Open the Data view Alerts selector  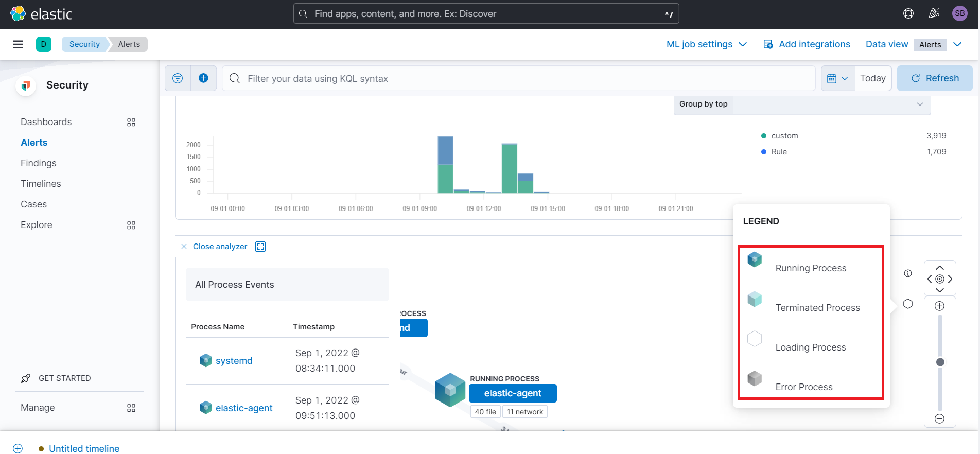[914, 44]
